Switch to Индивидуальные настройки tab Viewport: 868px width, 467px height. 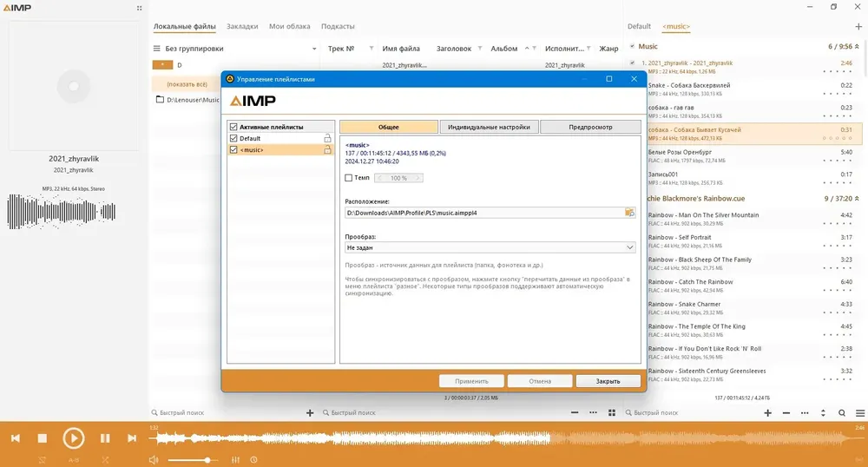coord(489,127)
